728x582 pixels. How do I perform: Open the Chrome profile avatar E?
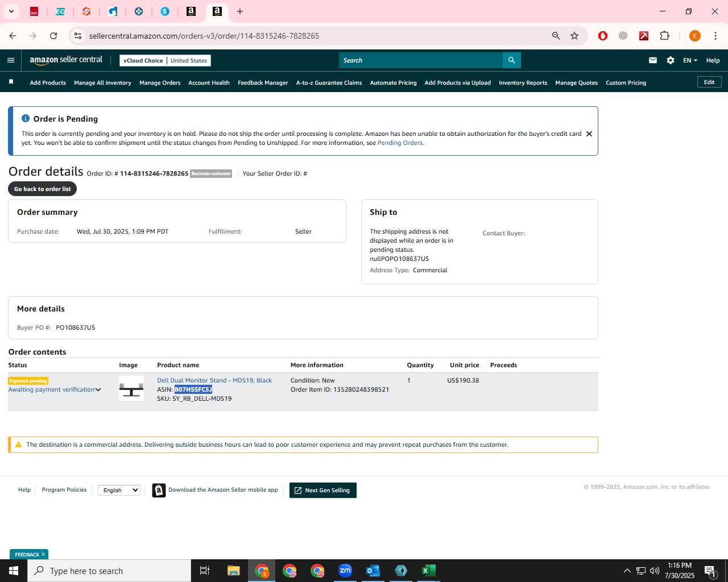tap(694, 36)
